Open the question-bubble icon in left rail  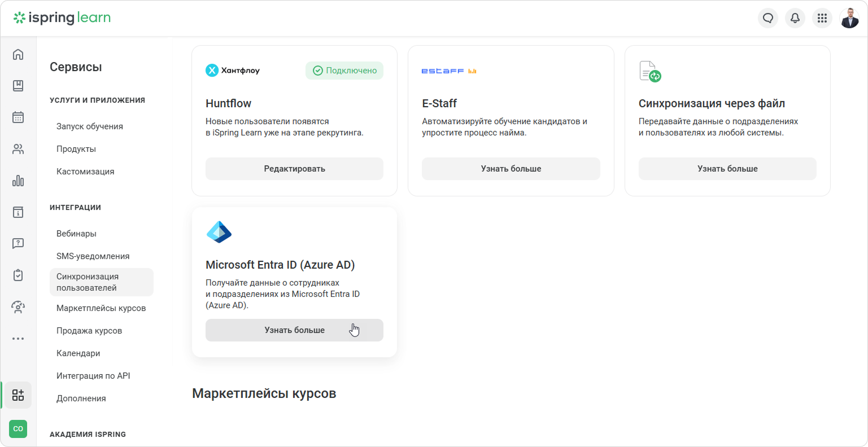click(x=18, y=244)
